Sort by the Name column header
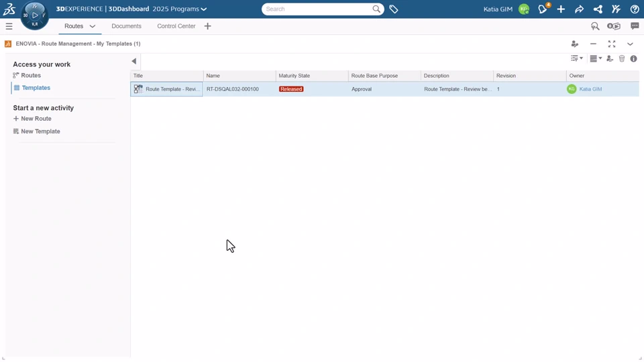 [239, 76]
